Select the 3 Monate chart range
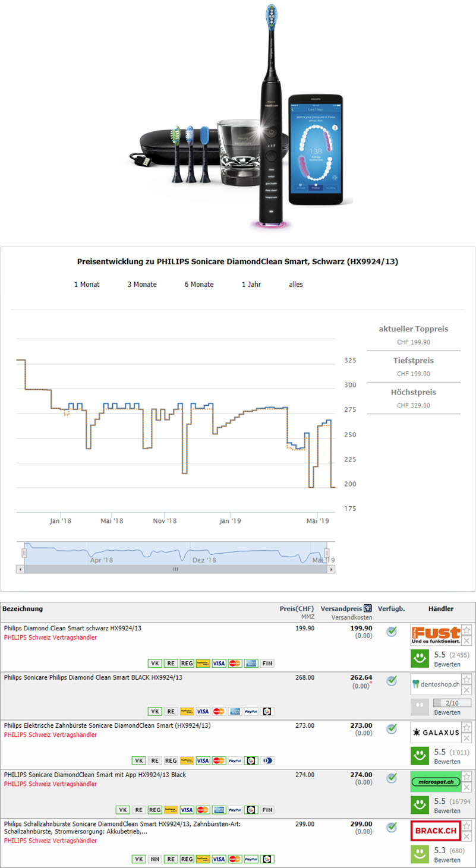476x868 pixels. point(142,285)
